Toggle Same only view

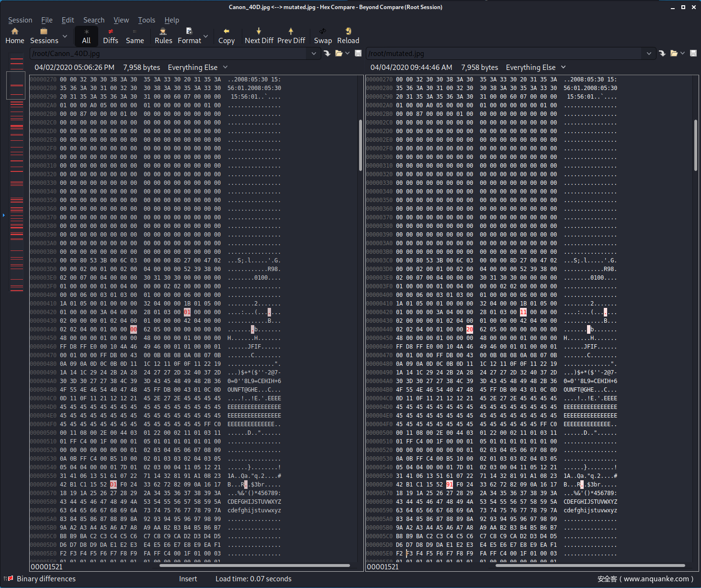(x=135, y=36)
